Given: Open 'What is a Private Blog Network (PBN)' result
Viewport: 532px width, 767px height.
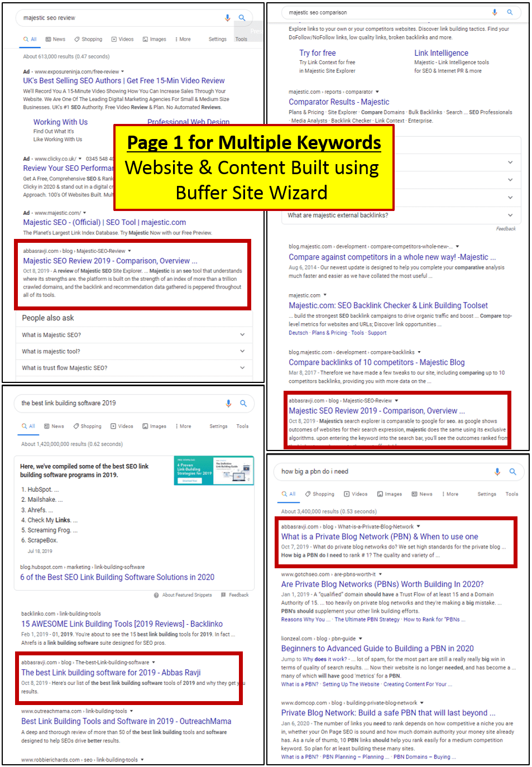Looking at the screenshot, I should 380,536.
